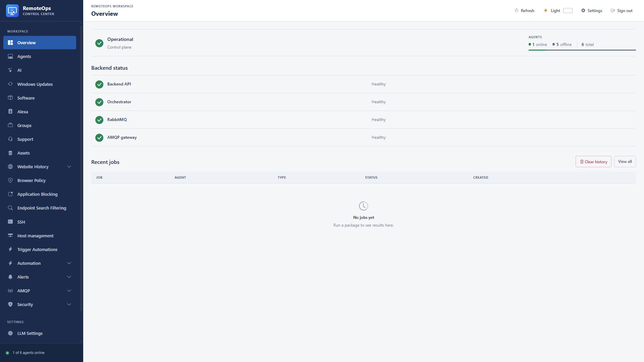Screen dimensions: 644x362
Task: Expand the AMQP submenu chevron
Action: tap(69, 291)
